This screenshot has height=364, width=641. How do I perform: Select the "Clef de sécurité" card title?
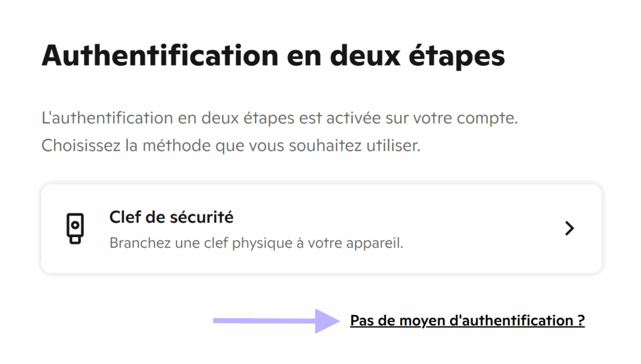171,217
